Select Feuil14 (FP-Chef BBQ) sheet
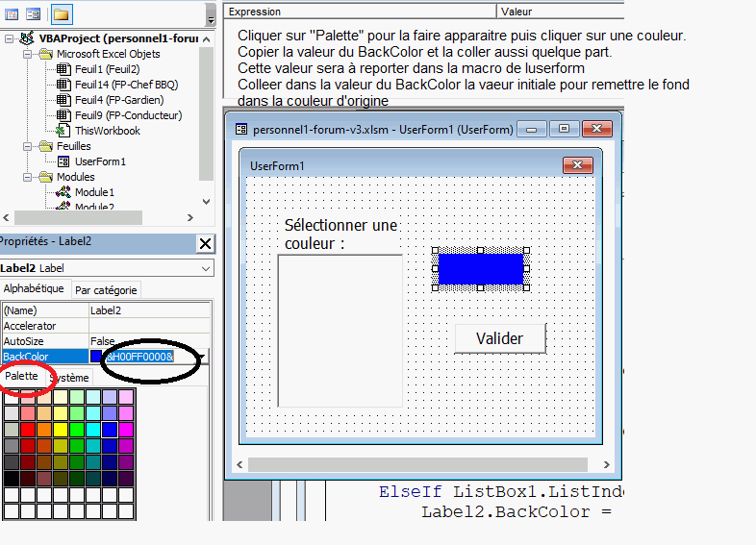Screen dimensions: 756x545 126,85
